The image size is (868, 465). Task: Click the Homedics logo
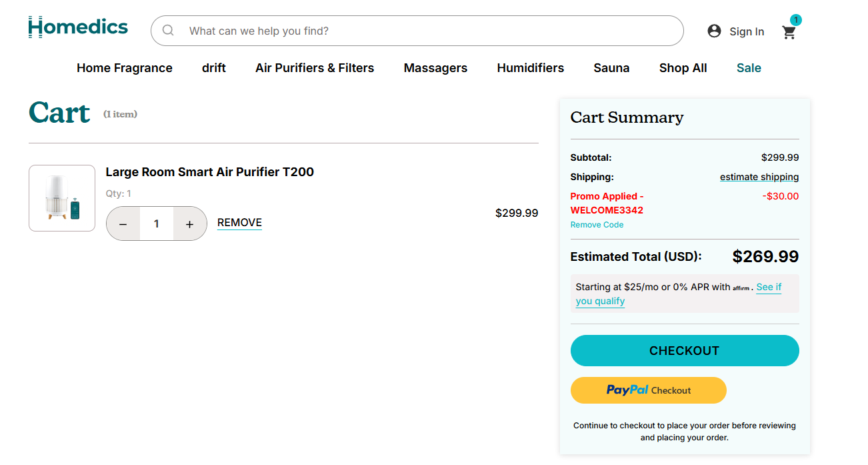tap(78, 27)
